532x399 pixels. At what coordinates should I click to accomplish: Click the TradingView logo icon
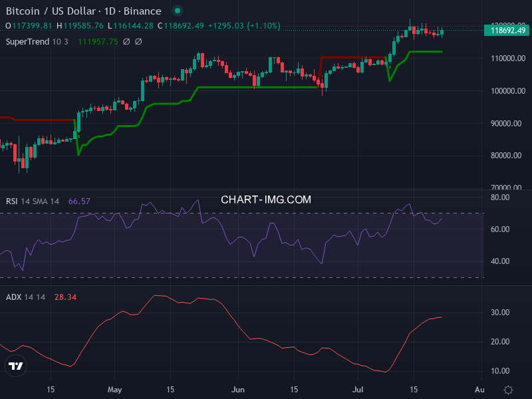15,366
